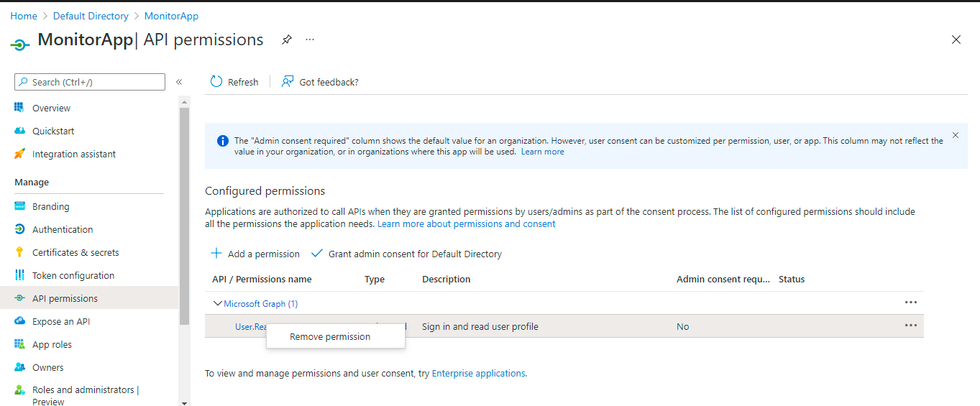Dismiss the Admin consent info banner

click(956, 135)
